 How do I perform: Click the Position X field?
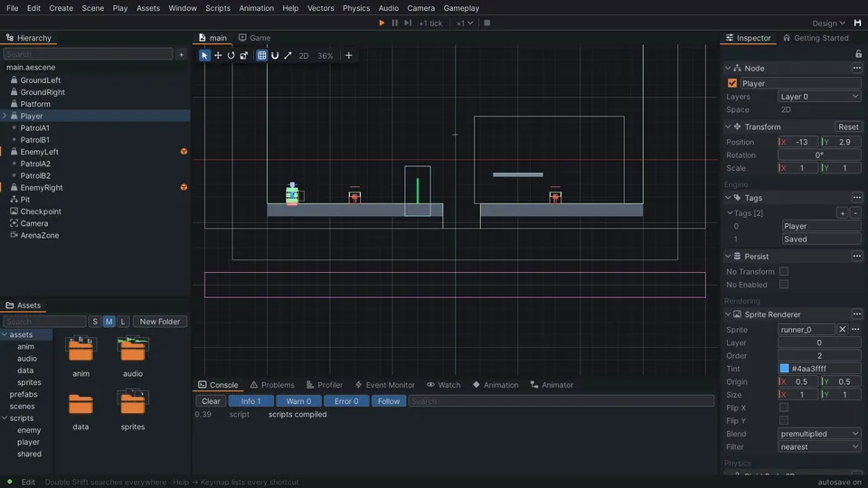pos(798,142)
